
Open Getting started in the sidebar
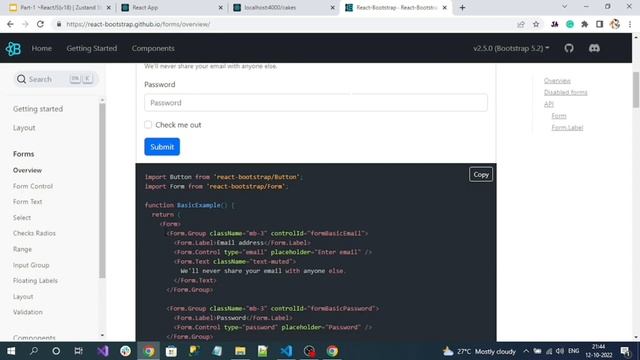click(38, 109)
